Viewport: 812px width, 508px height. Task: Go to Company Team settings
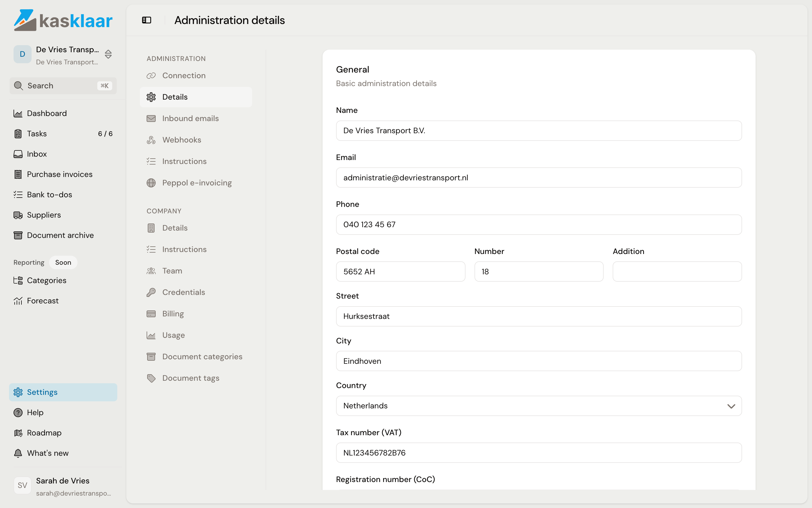tap(196, 271)
